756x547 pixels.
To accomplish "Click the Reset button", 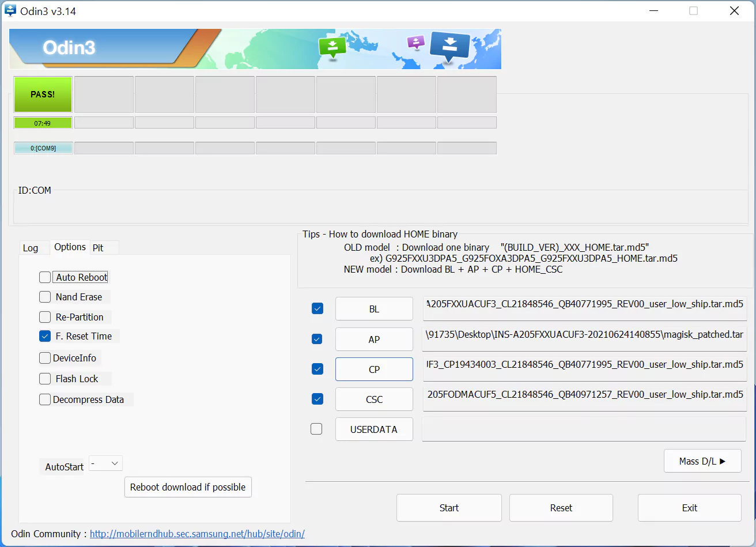I will (x=561, y=508).
